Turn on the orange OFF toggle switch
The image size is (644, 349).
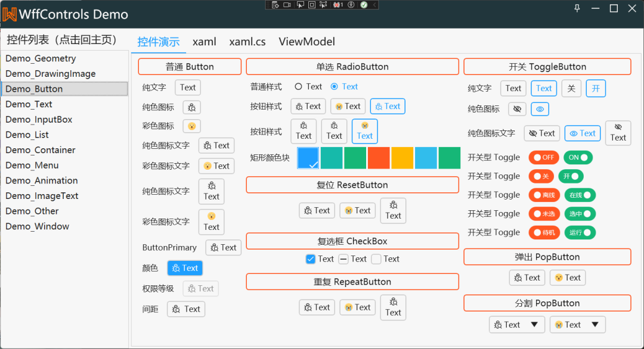click(x=543, y=158)
